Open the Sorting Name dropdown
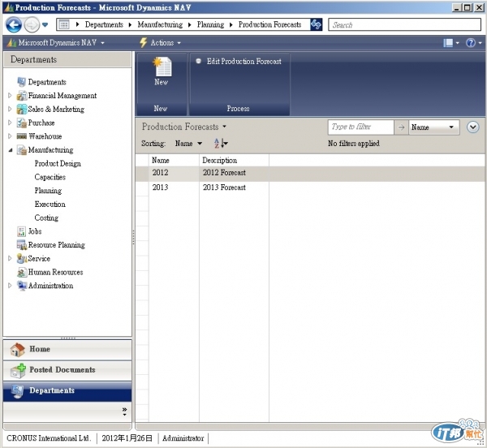Screen dimensions: 487x448 [188, 144]
